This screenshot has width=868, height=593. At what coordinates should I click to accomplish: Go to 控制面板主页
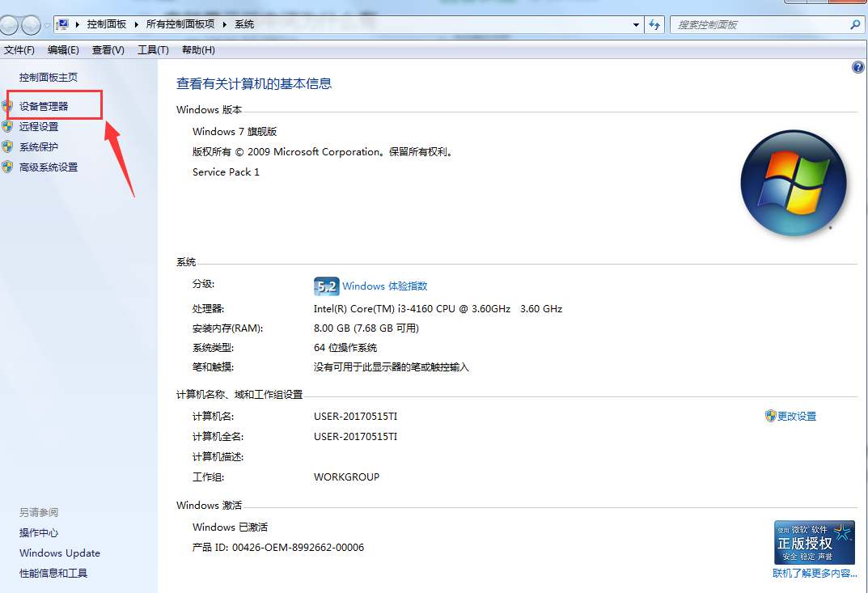point(49,78)
